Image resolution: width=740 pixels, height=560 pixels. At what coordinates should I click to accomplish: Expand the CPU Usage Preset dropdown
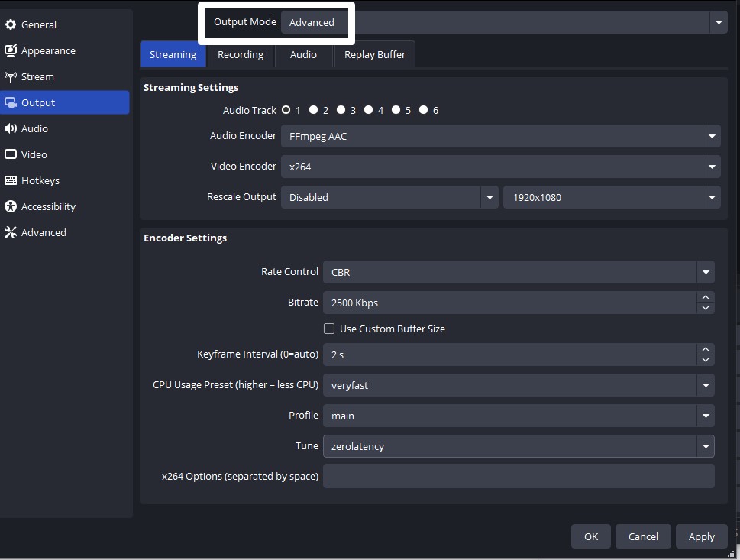pos(705,385)
